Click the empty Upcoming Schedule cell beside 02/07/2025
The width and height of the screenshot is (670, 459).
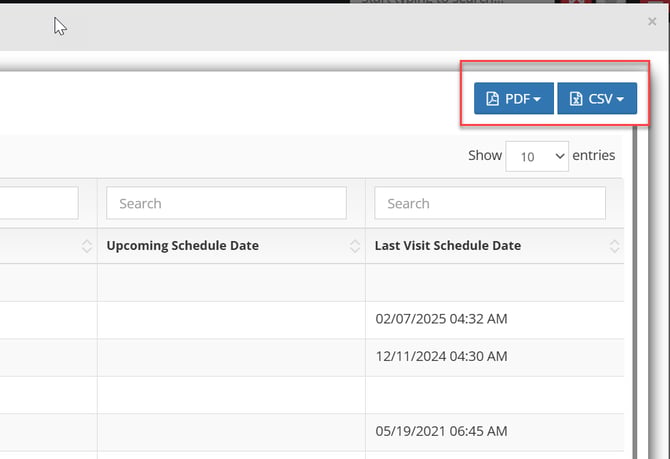click(x=231, y=319)
